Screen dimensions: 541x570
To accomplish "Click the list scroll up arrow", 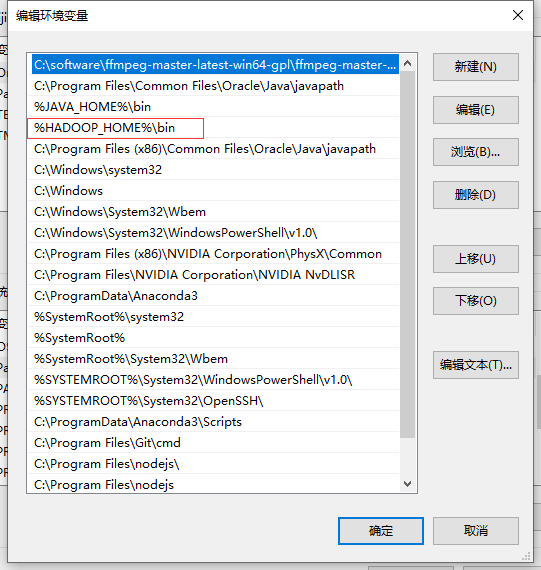I will (408, 64).
